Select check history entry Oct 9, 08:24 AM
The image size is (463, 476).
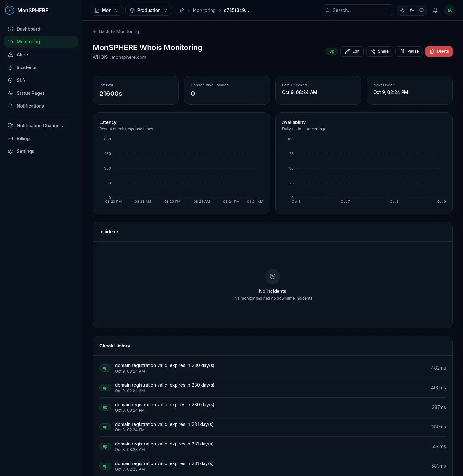click(273, 368)
